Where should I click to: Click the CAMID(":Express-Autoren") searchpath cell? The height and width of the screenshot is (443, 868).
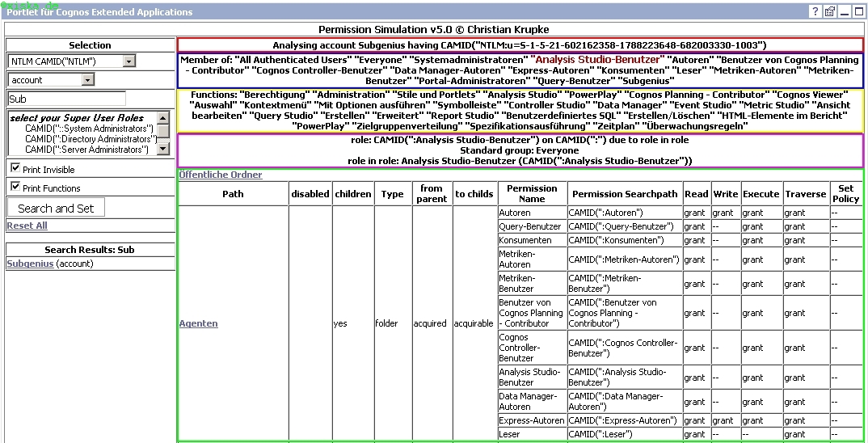tap(625, 420)
